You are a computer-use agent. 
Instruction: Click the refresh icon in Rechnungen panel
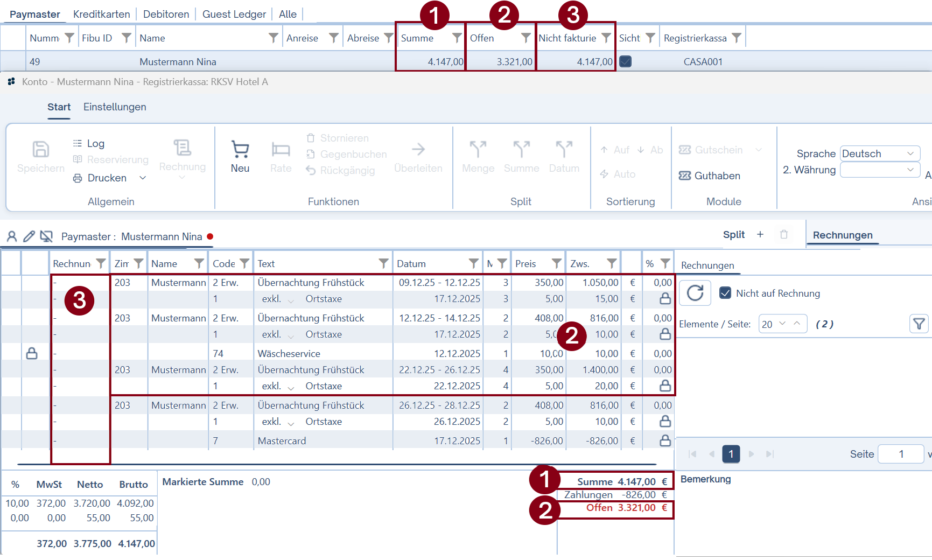tap(695, 293)
